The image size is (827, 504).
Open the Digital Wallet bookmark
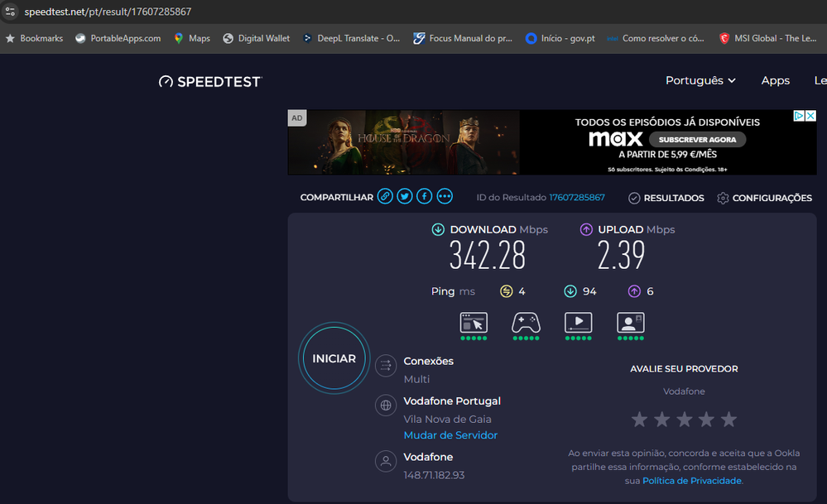(x=256, y=37)
